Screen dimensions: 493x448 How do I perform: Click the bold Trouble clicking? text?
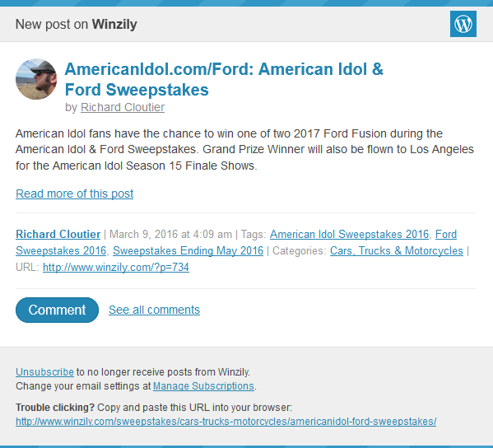tap(55, 407)
